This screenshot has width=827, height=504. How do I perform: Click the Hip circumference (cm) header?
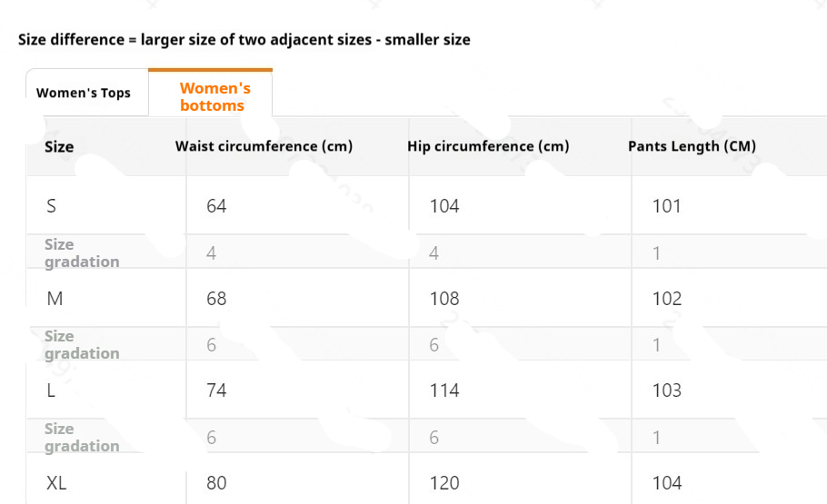(488, 146)
